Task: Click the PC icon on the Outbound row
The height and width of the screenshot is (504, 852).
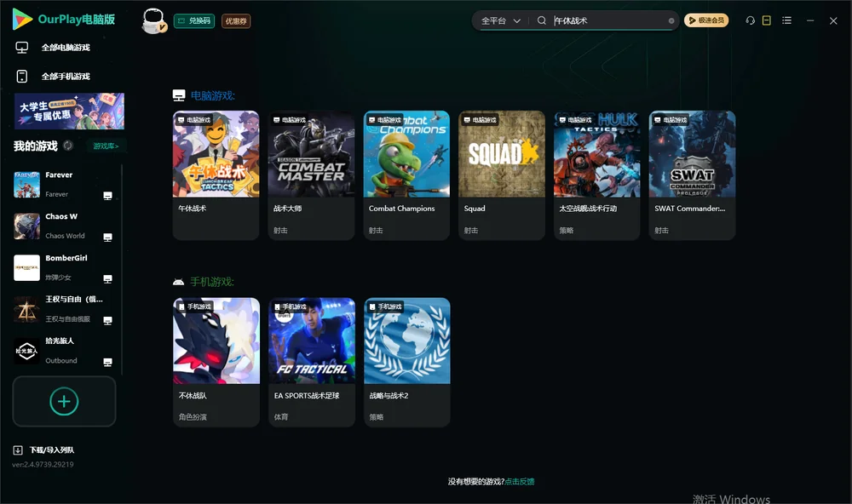Action: click(x=107, y=363)
